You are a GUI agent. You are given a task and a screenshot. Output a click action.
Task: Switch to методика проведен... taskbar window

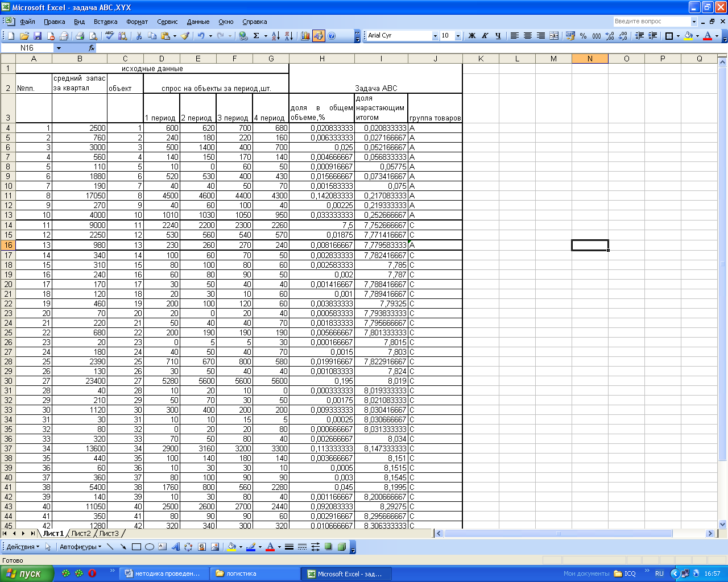click(x=164, y=573)
